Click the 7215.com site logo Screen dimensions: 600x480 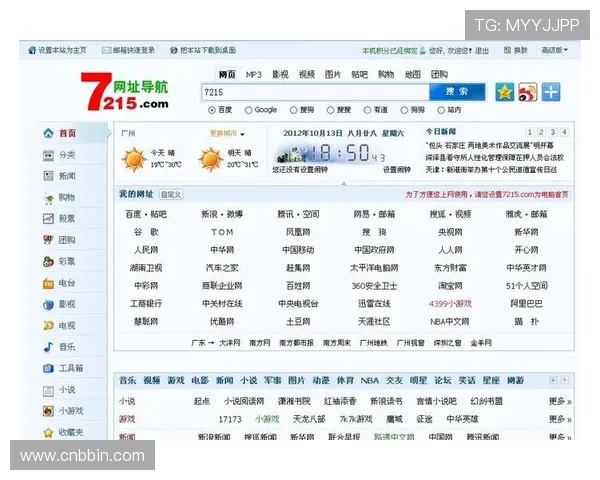coord(125,92)
